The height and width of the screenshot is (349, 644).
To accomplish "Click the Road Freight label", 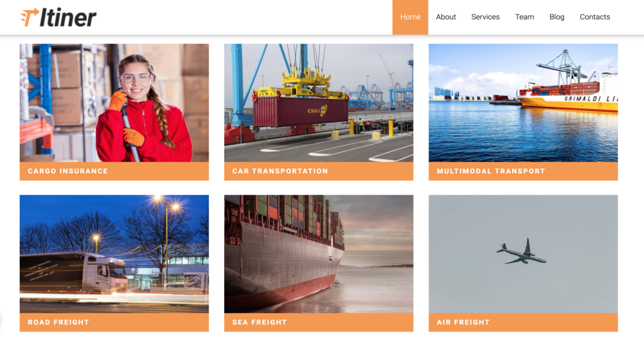I will [58, 322].
